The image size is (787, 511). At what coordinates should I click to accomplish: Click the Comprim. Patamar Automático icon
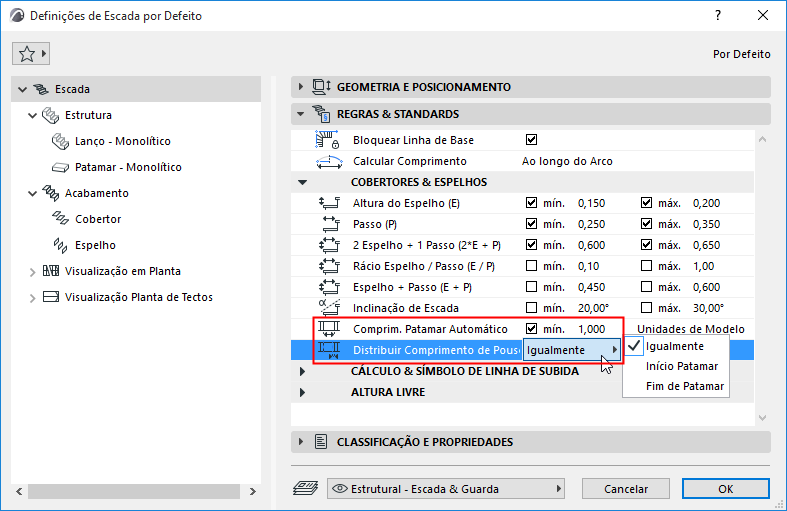pyautogui.click(x=329, y=329)
